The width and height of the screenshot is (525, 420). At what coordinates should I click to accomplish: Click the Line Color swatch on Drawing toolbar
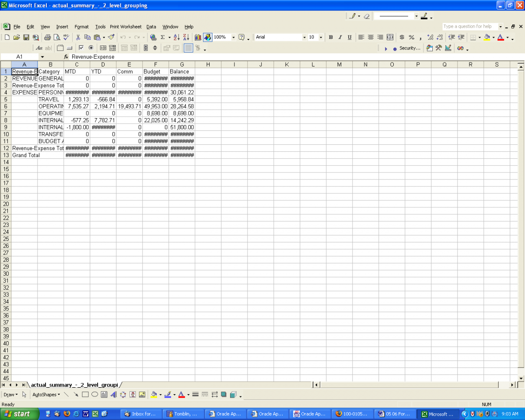[x=168, y=395]
